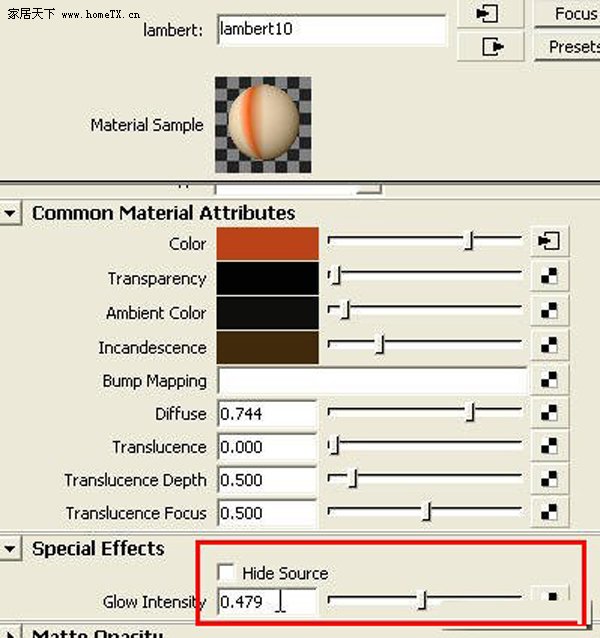Click the go-to-output-connection icon beside Presets
The height and width of the screenshot is (638, 600).
tap(491, 46)
